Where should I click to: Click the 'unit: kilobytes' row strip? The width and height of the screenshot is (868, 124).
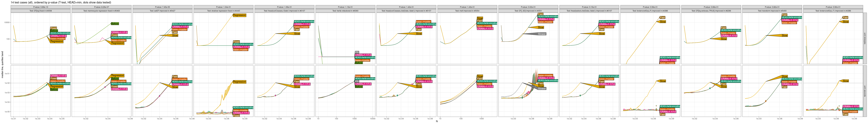click(865, 38)
